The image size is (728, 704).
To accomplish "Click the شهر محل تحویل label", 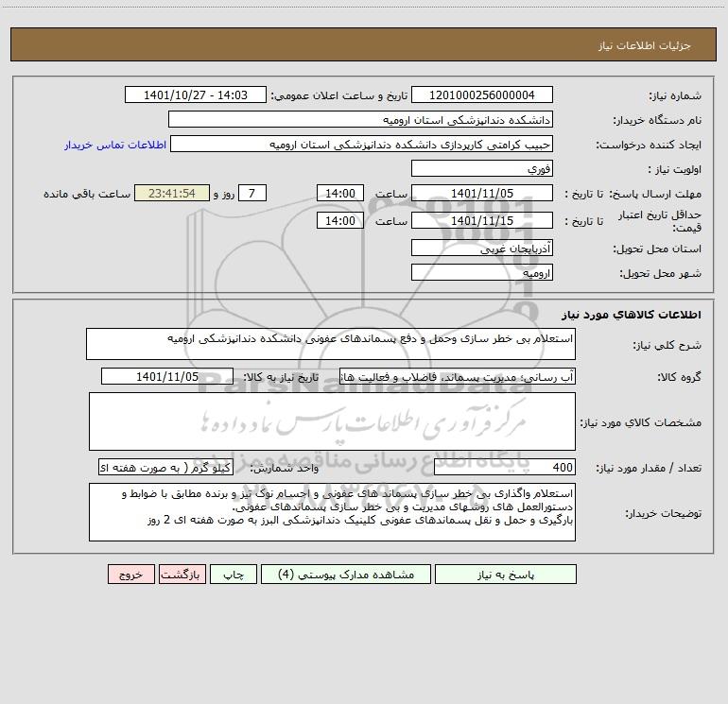I will tap(660, 273).
